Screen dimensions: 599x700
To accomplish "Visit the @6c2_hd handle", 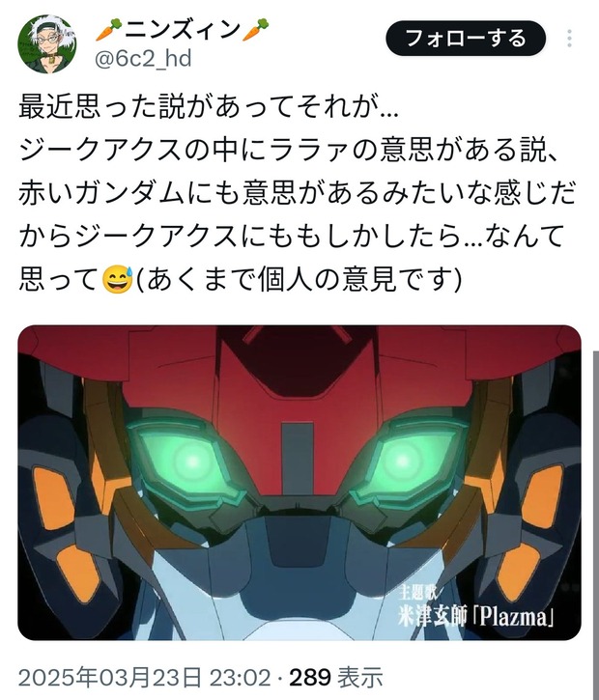I will coord(143,59).
